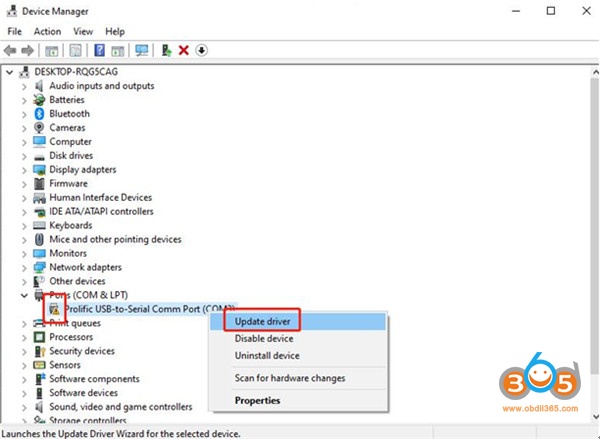This screenshot has height=439, width=600.
Task: Click the Back arrow toolbar icon
Action: (x=10, y=50)
